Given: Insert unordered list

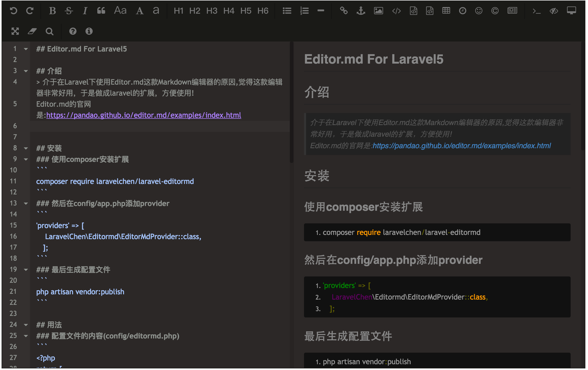Looking at the screenshot, I should (287, 11).
